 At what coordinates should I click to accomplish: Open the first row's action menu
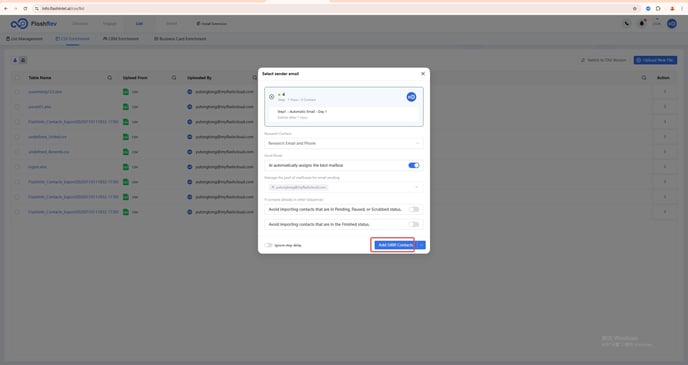[665, 92]
